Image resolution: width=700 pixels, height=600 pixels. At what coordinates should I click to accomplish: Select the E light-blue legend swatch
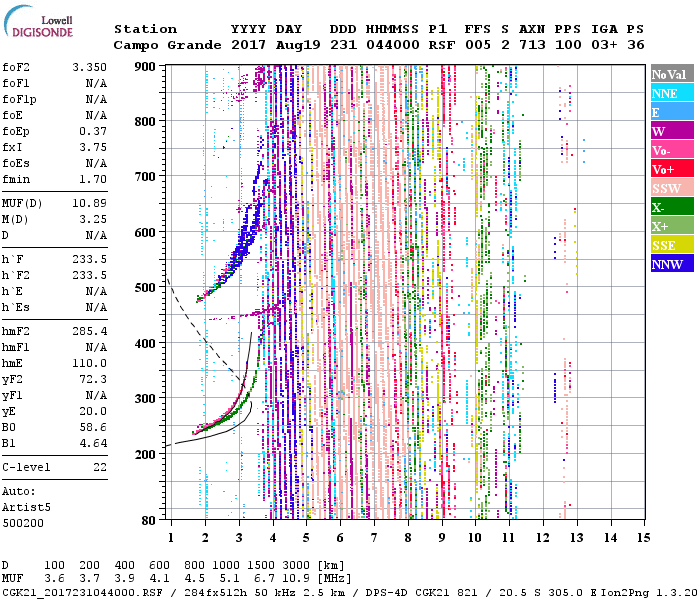672,112
